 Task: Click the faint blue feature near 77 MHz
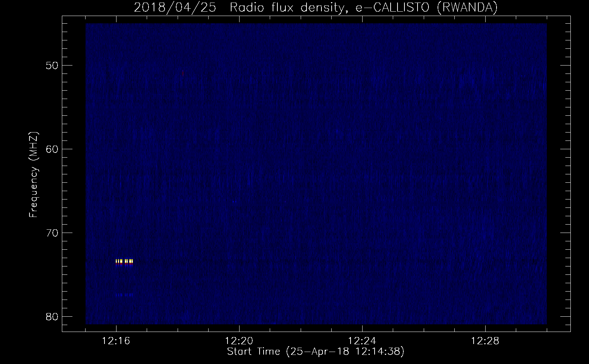coord(124,295)
